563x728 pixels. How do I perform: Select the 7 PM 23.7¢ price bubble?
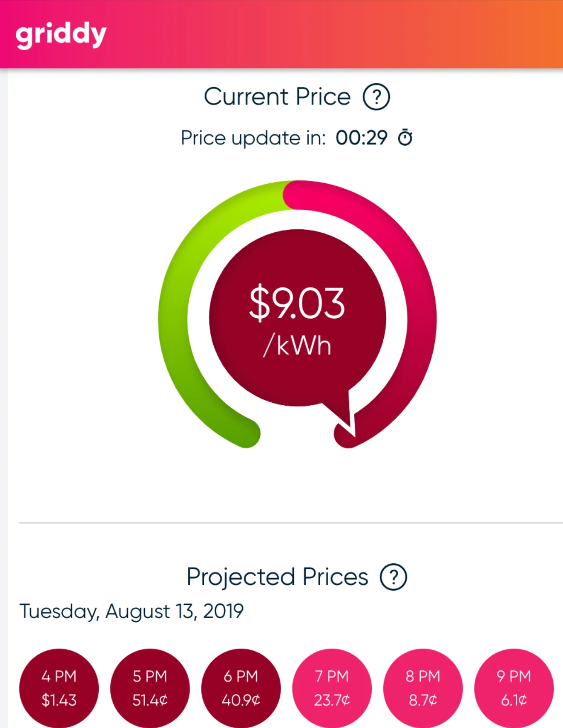coord(332,688)
